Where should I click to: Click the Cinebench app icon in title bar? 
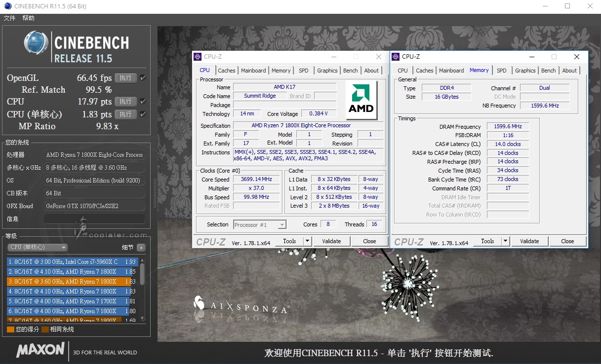(6, 7)
